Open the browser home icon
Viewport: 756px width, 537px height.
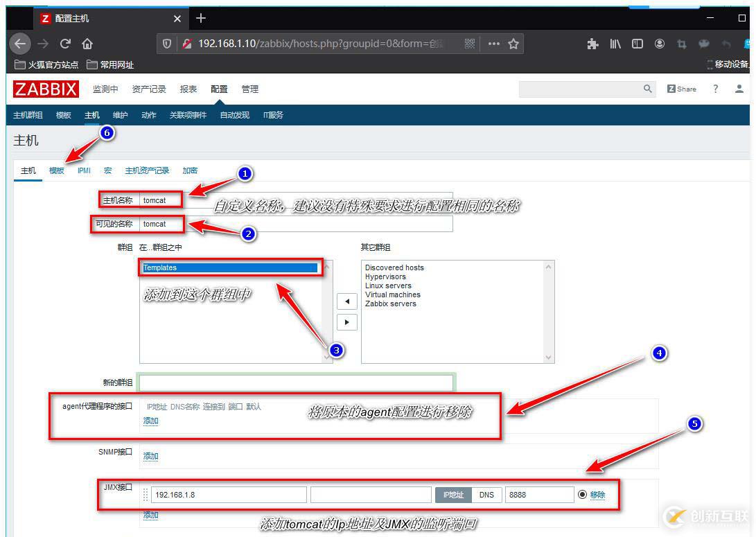pos(87,44)
